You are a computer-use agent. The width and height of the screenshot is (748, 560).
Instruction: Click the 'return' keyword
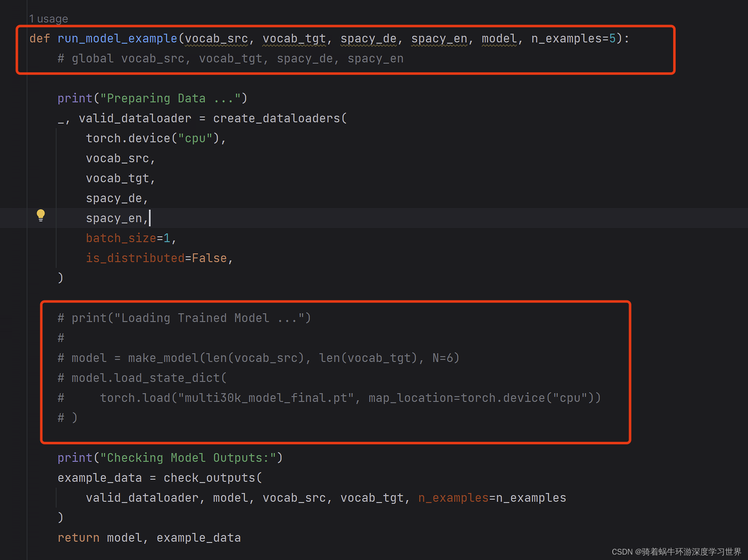pyautogui.click(x=79, y=538)
